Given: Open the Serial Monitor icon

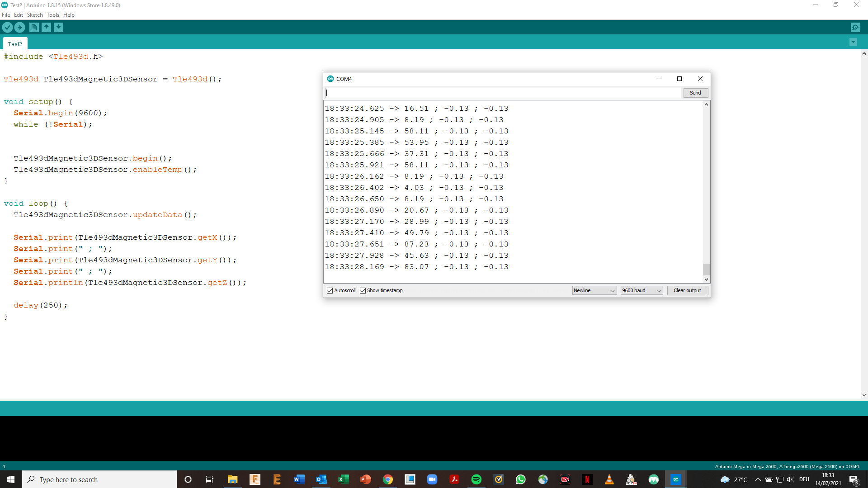Looking at the screenshot, I should (856, 27).
